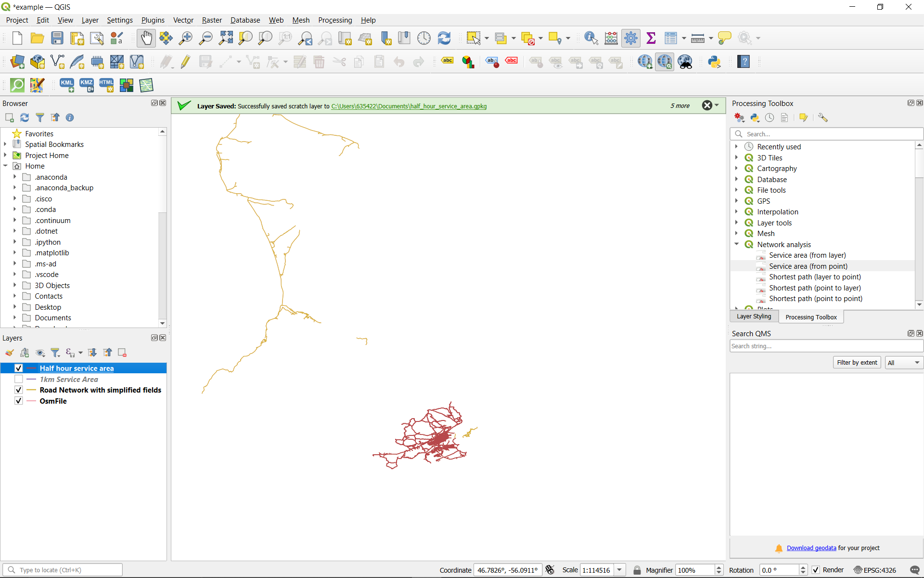Click the Select Features by Area icon
The height and width of the screenshot is (578, 924).
coord(473,38)
